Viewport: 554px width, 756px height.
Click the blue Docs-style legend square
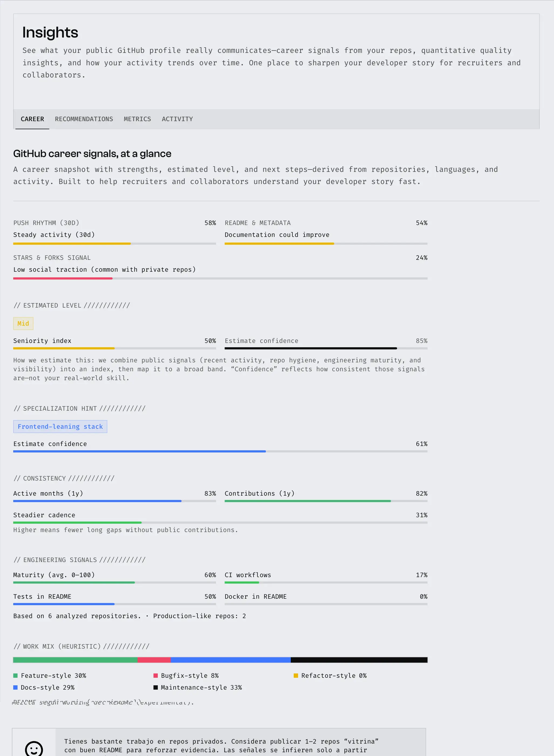[15, 687]
